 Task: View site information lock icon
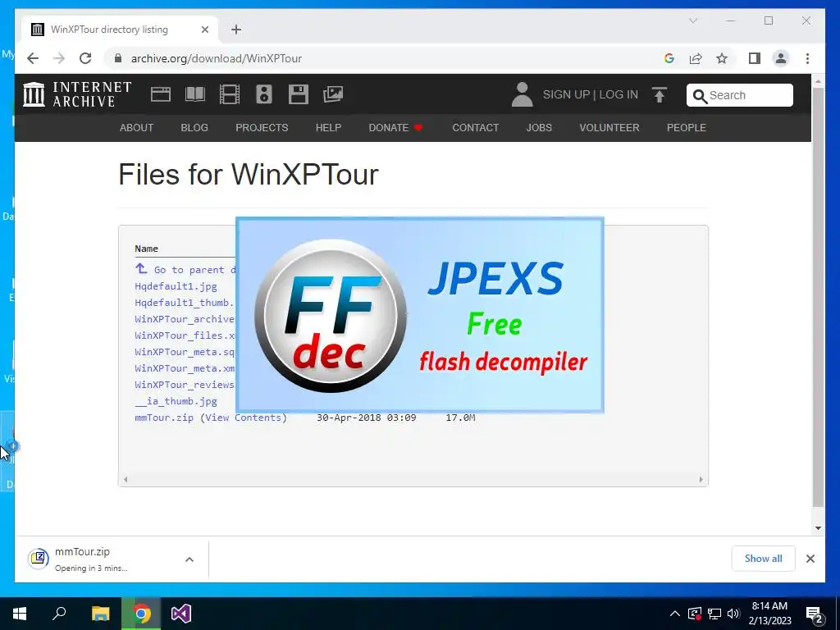pos(118,58)
